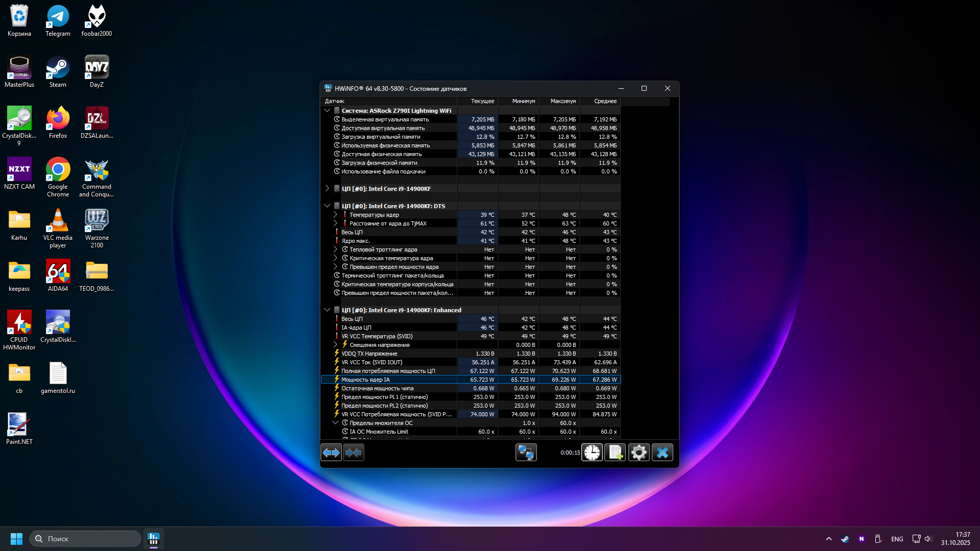Expand the Intel Core i9-14900KF CPU section
This screenshot has width=980, height=551.
coord(327,189)
